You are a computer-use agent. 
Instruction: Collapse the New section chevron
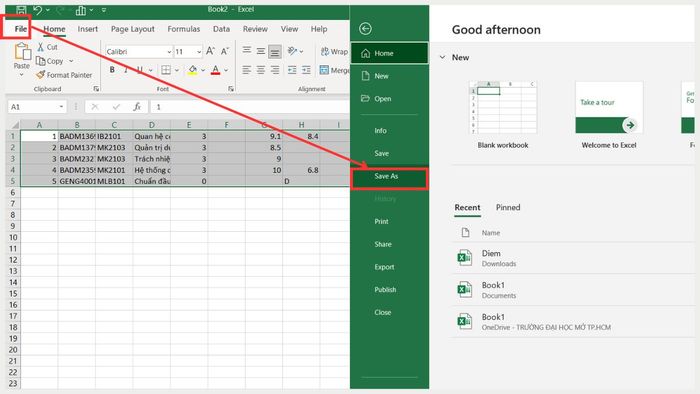click(442, 57)
